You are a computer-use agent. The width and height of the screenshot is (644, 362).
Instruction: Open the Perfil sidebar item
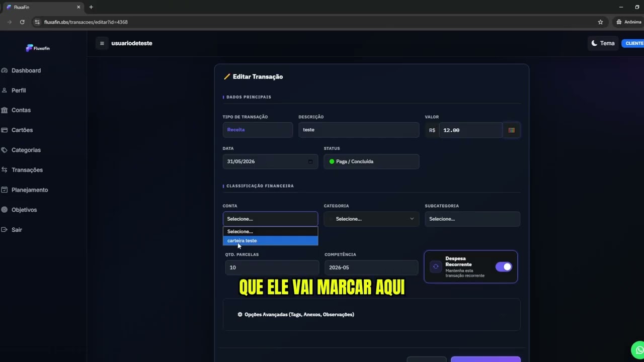tap(14, 90)
